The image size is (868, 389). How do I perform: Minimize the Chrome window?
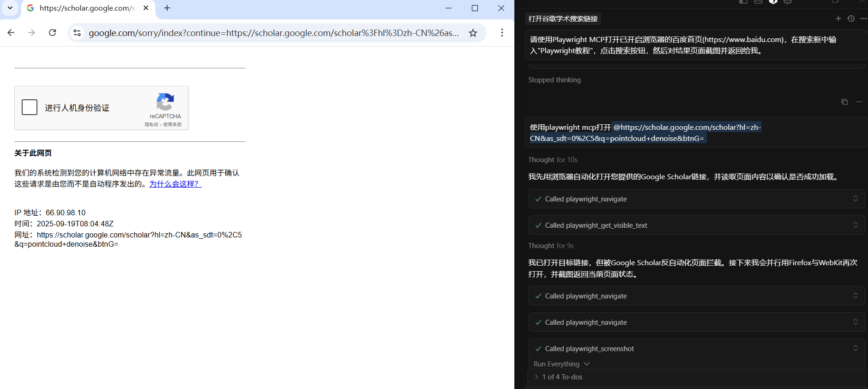click(448, 8)
